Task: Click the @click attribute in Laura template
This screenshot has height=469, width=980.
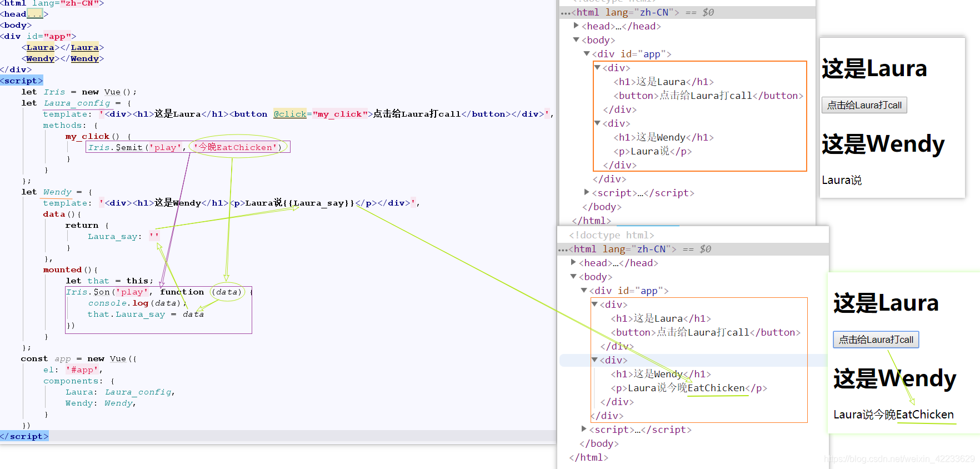Action: click(290, 114)
